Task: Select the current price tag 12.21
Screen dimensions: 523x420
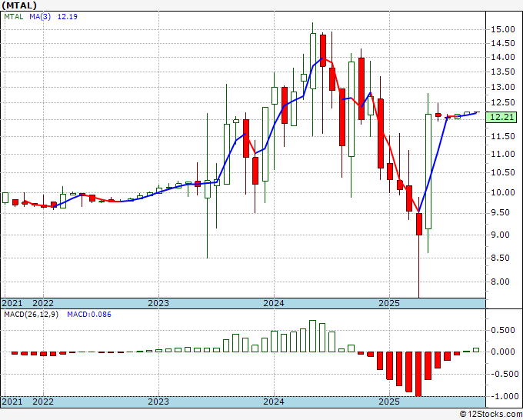Action: [x=501, y=118]
